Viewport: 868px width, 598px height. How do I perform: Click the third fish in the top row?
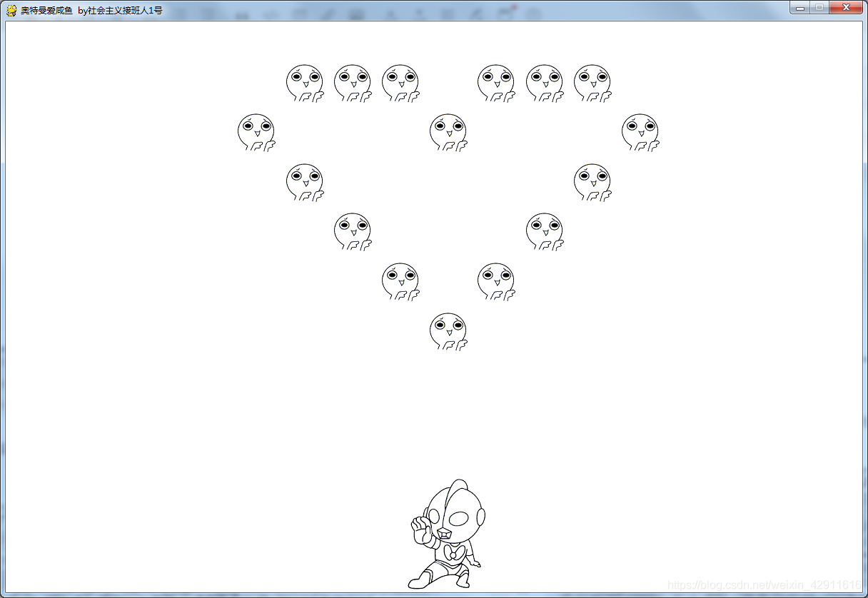point(400,83)
